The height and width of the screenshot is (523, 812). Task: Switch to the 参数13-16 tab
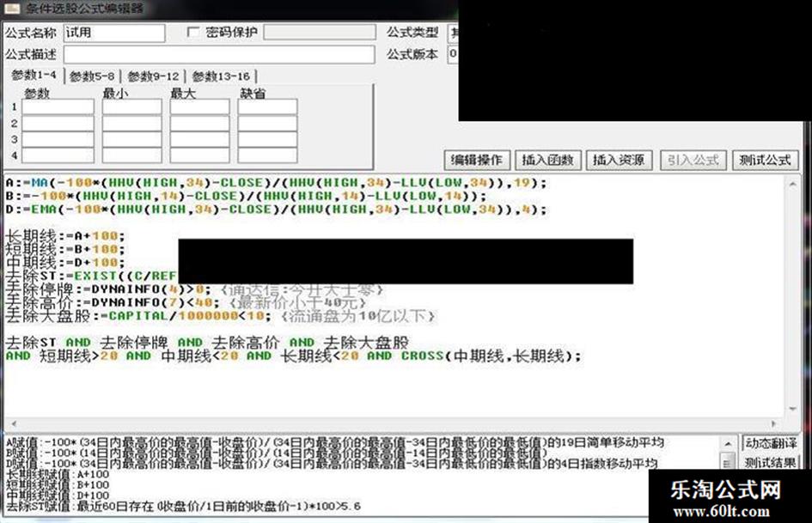coord(222,76)
